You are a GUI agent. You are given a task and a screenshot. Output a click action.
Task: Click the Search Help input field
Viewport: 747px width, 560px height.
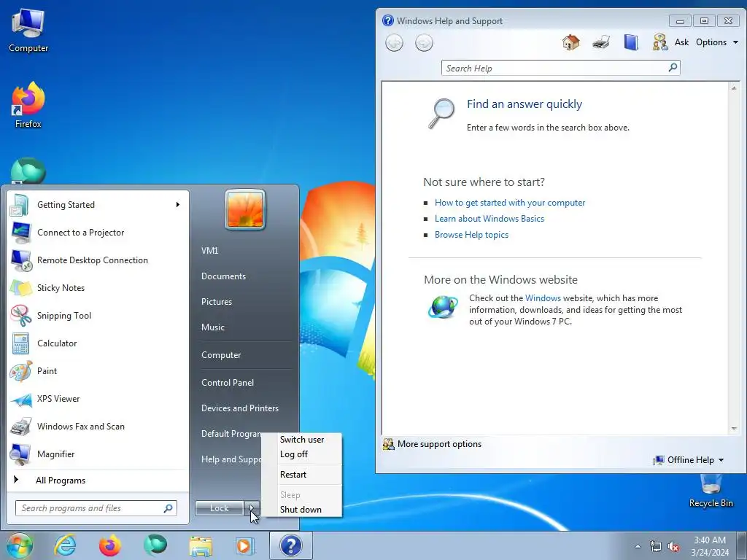tap(555, 68)
